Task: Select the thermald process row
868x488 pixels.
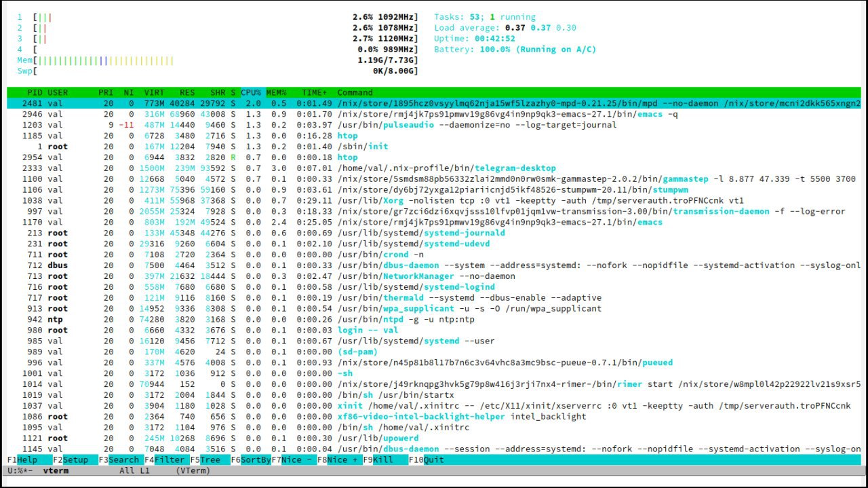Action: pos(434,298)
